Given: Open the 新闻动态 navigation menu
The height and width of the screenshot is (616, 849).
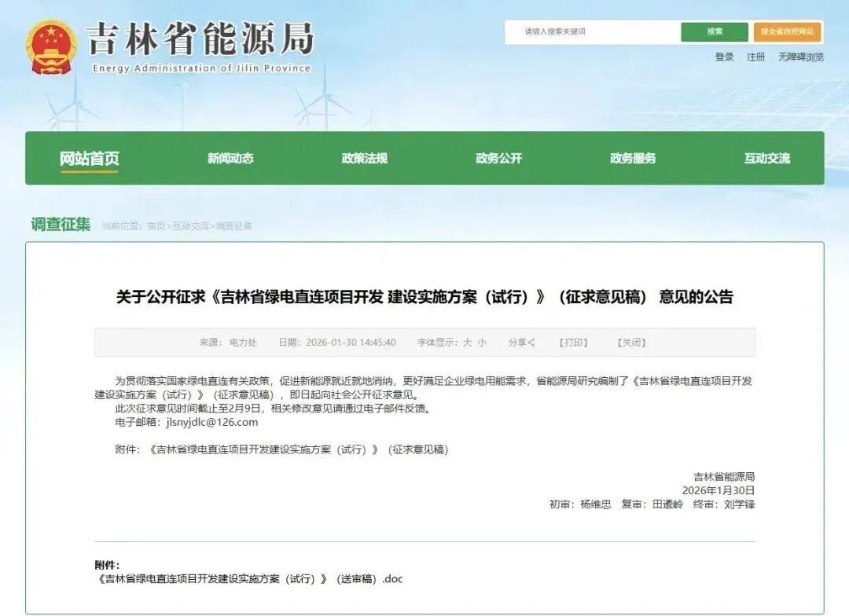Looking at the screenshot, I should tap(230, 159).
